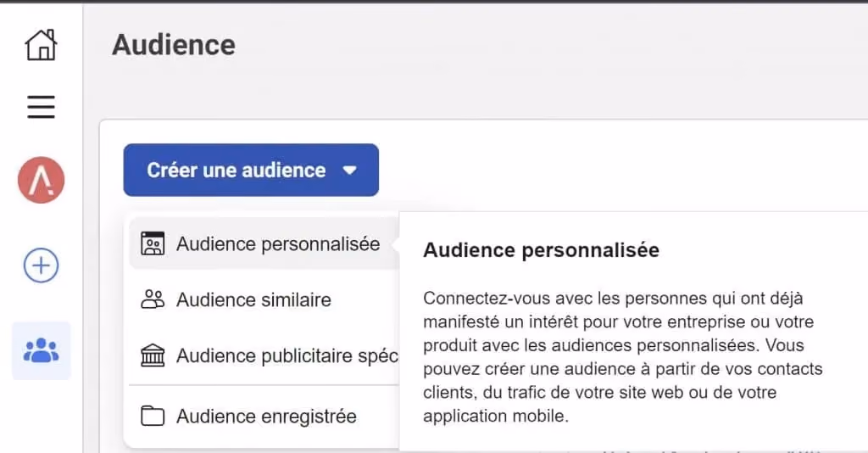This screenshot has height=453, width=868.
Task: Click the folder icon for Audience enregistrée
Action: 153,416
